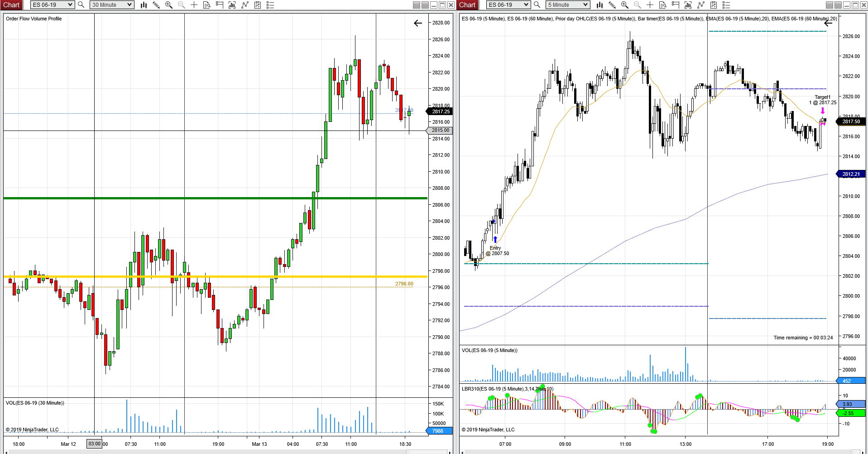Open chart Properties list in 5 Minute chart
Image resolution: width=868 pixels, height=454 pixels.
(726, 5)
